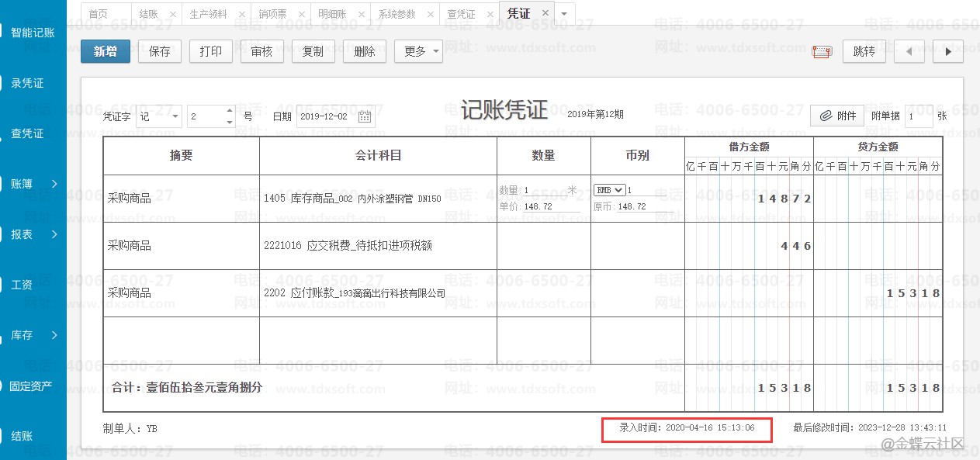
Task: Open 智能记账 in the sidebar
Action: point(33,33)
